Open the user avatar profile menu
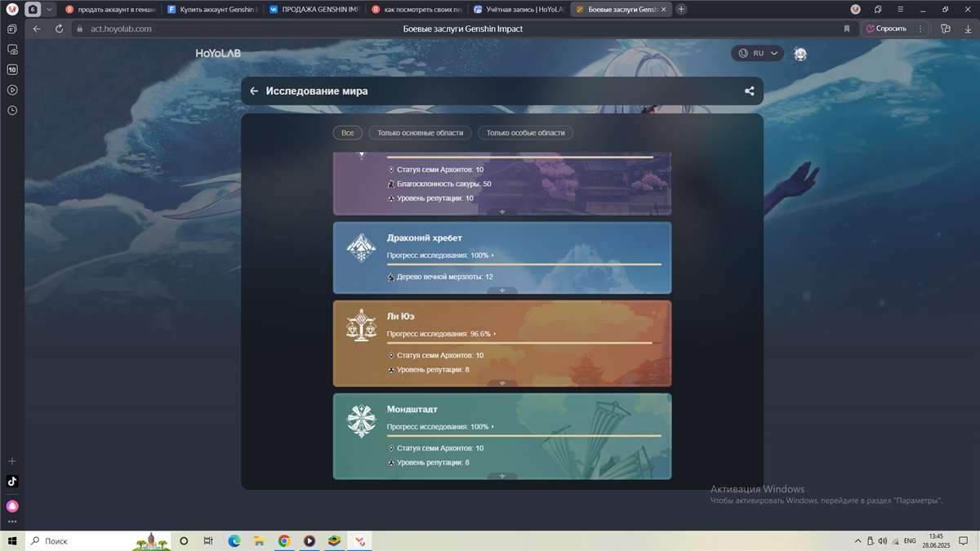Image resolution: width=980 pixels, height=551 pixels. [x=800, y=54]
